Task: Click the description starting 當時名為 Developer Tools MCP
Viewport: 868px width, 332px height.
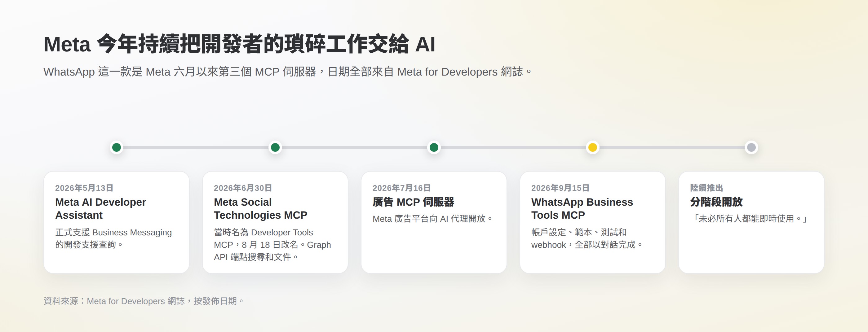Action: [x=272, y=245]
